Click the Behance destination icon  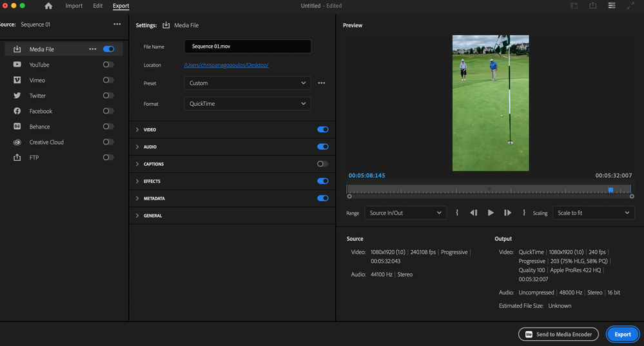[x=17, y=127]
